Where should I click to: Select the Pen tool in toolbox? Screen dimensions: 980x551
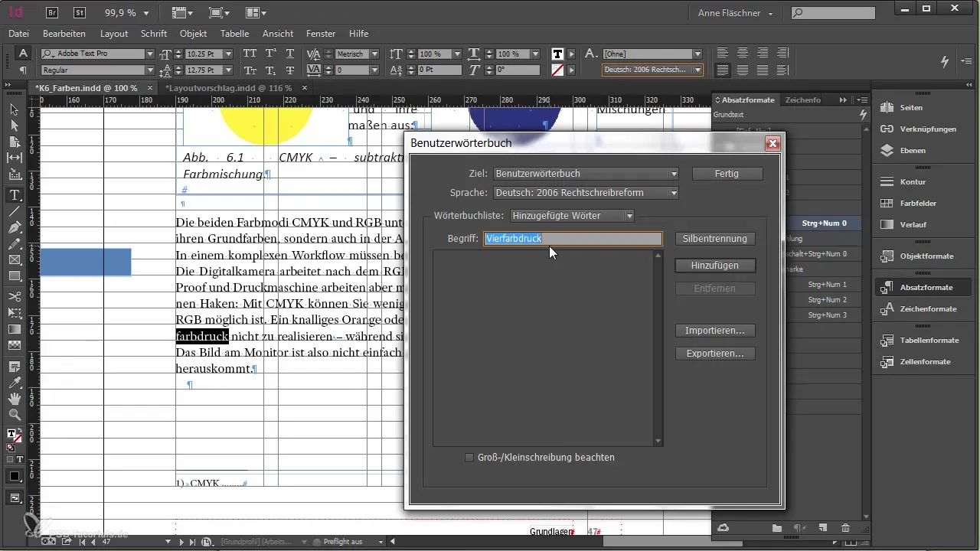[14, 229]
